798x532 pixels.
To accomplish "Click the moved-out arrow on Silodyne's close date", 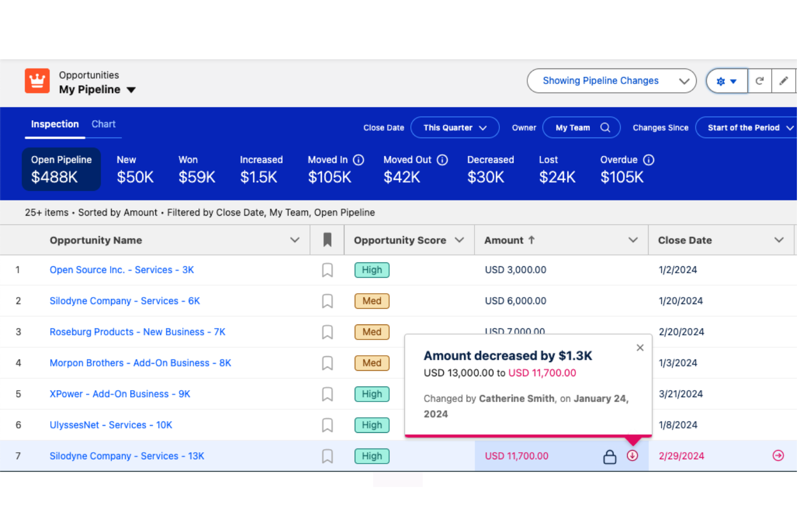I will pyautogui.click(x=778, y=455).
